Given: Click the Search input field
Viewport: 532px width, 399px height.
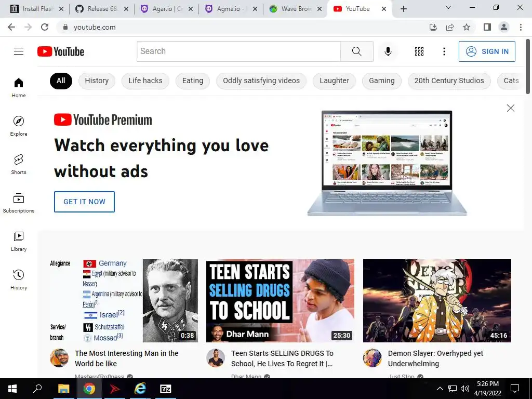Looking at the screenshot, I should coord(239,51).
